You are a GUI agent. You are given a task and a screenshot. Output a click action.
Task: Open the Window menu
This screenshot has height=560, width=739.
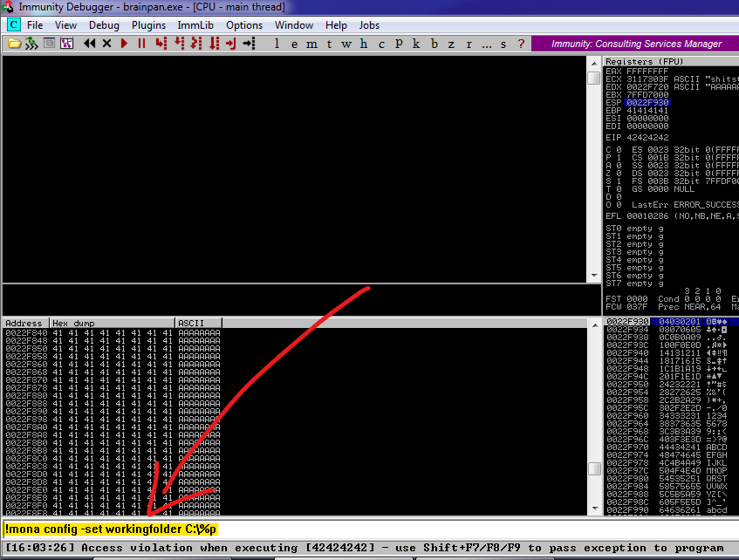294,25
